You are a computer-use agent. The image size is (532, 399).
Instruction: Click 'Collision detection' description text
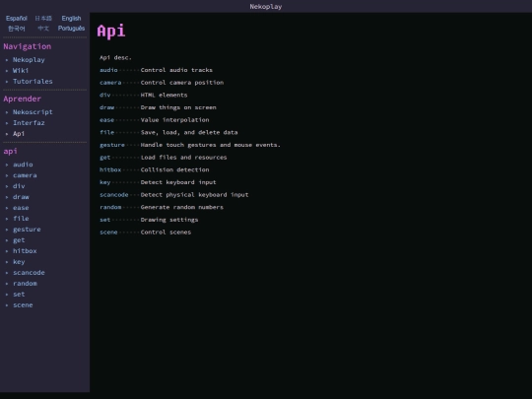pos(174,170)
